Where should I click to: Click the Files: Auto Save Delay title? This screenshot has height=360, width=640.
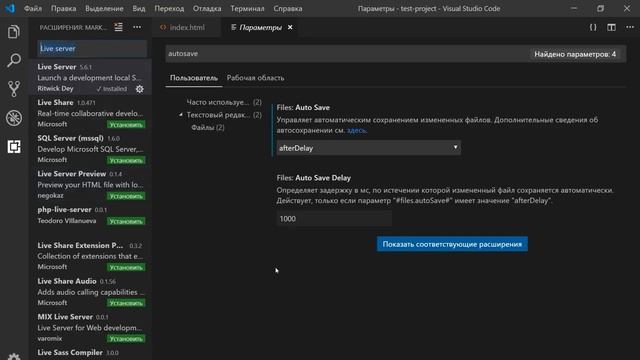tap(314, 178)
